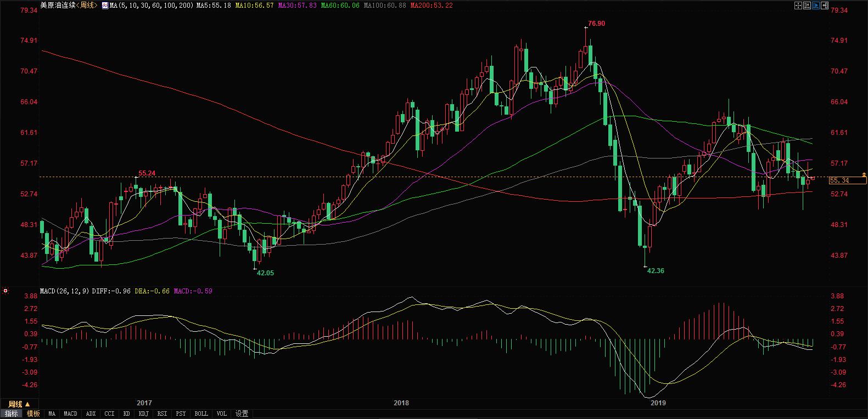The height and width of the screenshot is (419, 868).
Task: Open the 周线 period selector
Action: tap(15, 404)
